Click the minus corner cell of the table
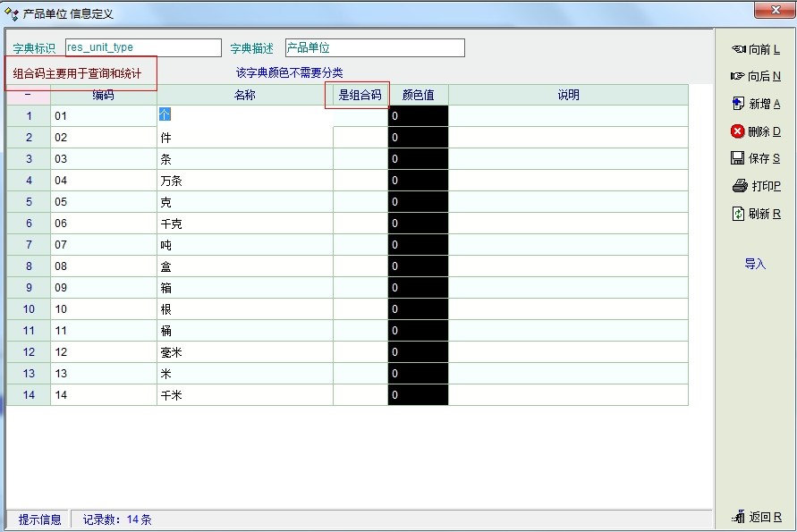 click(29, 95)
